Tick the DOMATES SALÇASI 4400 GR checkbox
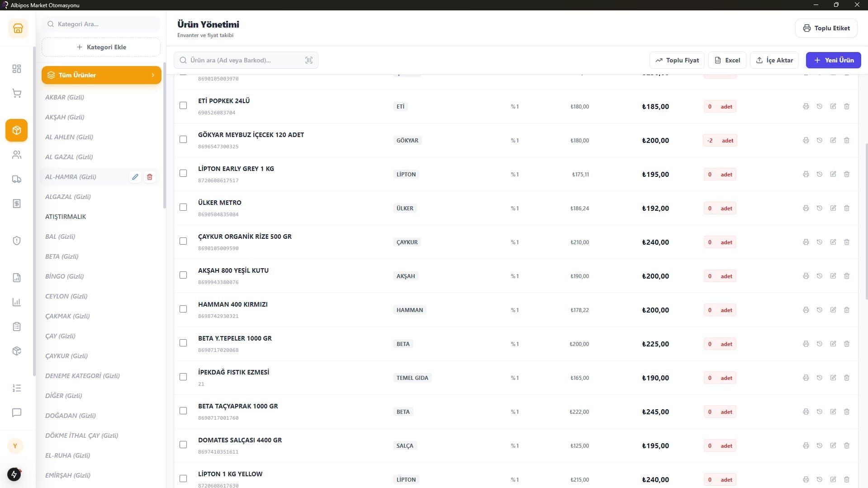The image size is (868, 488). point(183,445)
